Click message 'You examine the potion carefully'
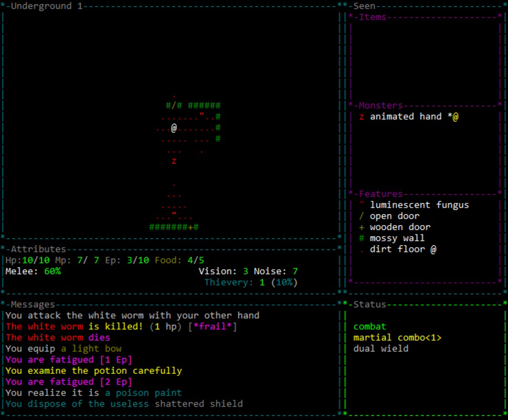Image resolution: width=508 pixels, height=420 pixels. tap(93, 371)
